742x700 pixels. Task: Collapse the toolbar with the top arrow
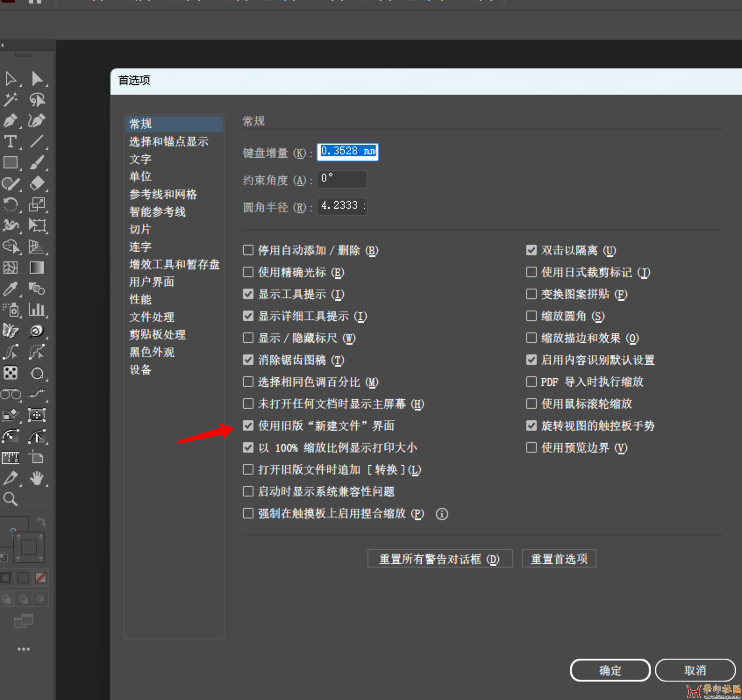[3, 45]
